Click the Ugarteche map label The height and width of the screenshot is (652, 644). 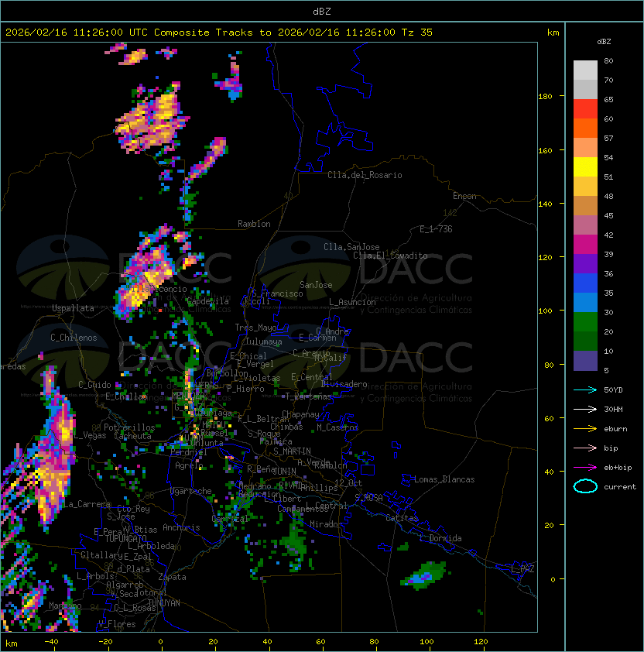click(x=190, y=491)
